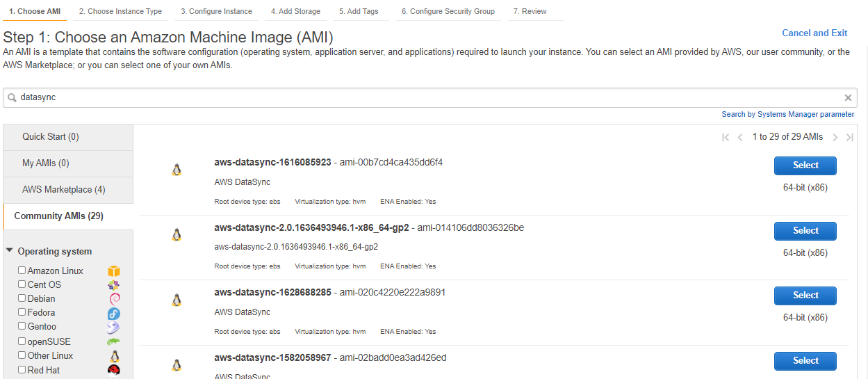868x379 pixels.
Task: Open Search by Systems Manager parameter link
Action: (x=788, y=114)
